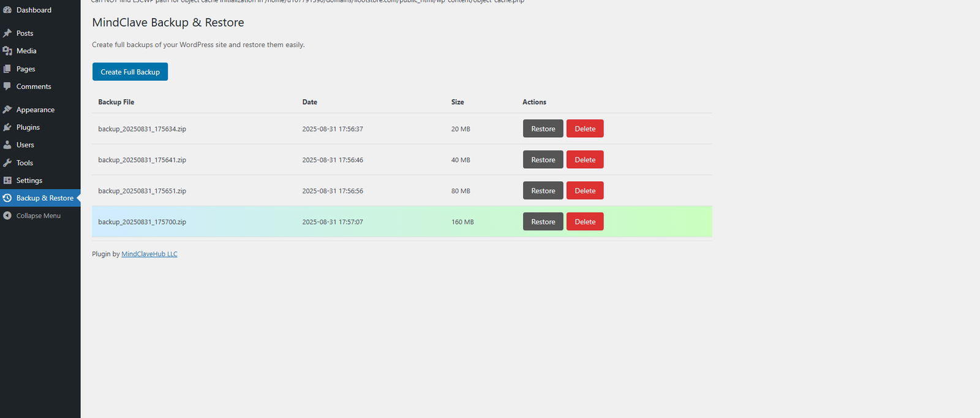The width and height of the screenshot is (980, 418).
Task: Restore the backup_20250831_175641.zip backup
Action: (543, 160)
